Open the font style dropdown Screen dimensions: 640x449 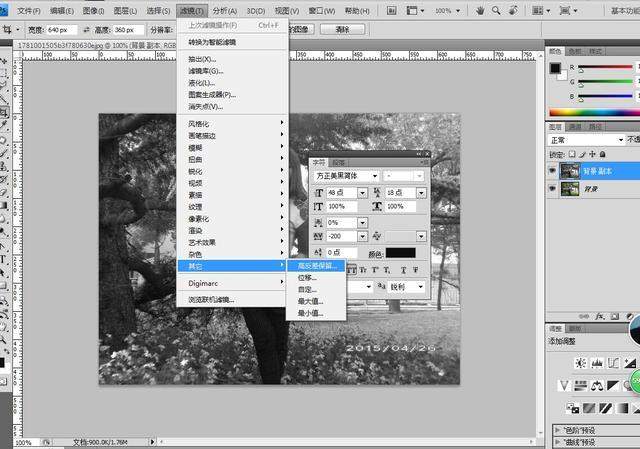point(404,176)
